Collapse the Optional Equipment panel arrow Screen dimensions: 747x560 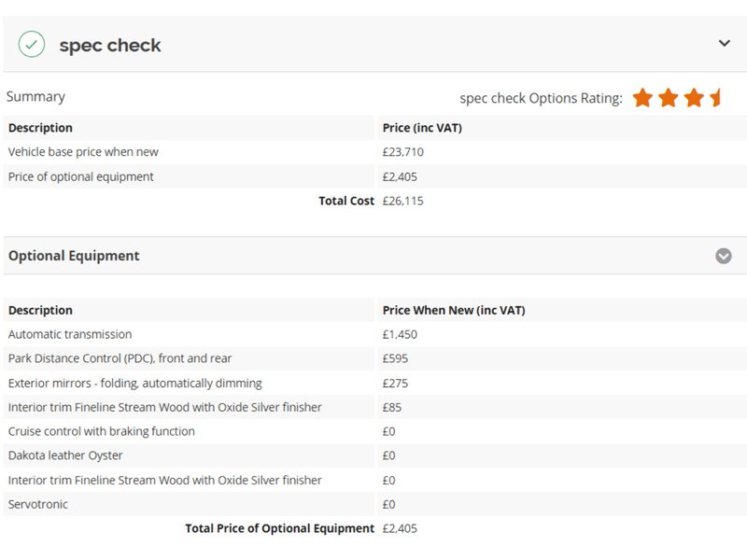pos(723,256)
